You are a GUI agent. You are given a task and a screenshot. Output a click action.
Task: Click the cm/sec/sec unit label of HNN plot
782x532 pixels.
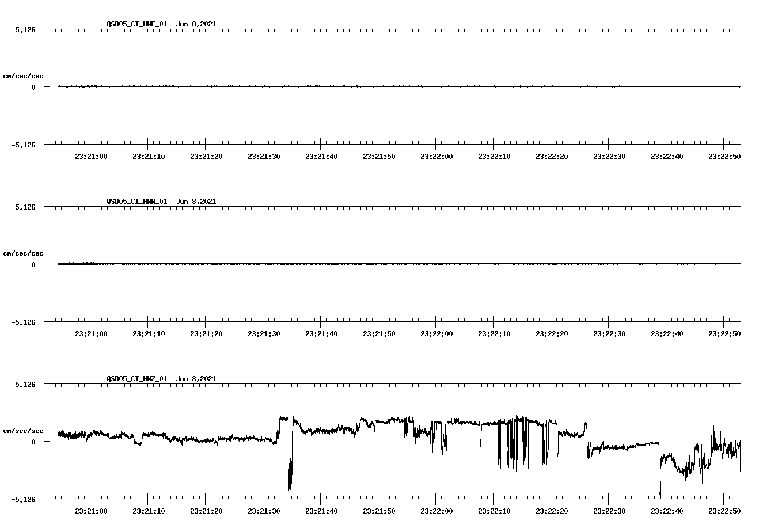point(23,253)
